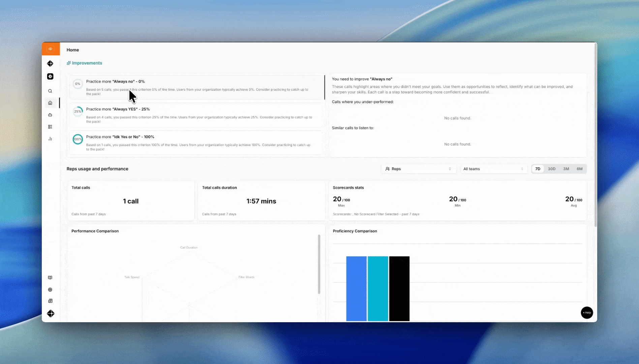The image size is (639, 364).
Task: Click the black bar in Proficiency Comparison
Action: (x=399, y=289)
